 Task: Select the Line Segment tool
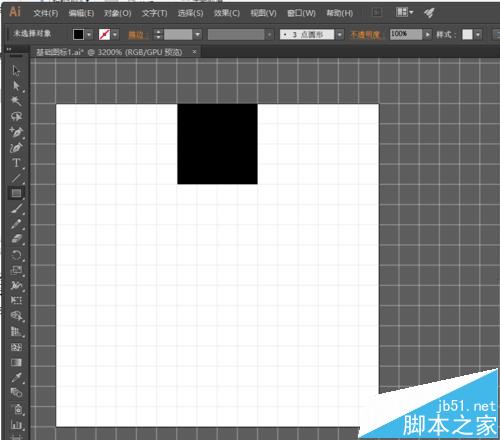click(x=16, y=178)
